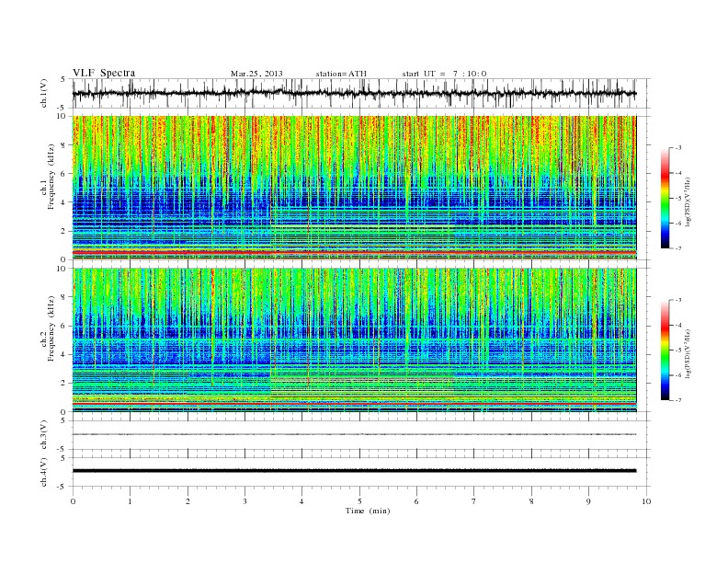Click the thick ch.4 waveform trace
This screenshot has height=563, width=728.
354,471
